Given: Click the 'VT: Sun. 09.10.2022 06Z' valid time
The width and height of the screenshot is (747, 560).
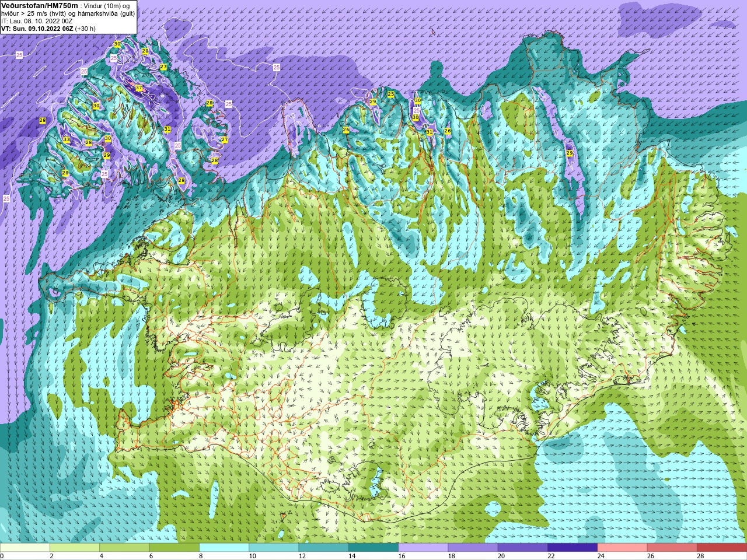Looking at the screenshot, I should pos(37,29).
